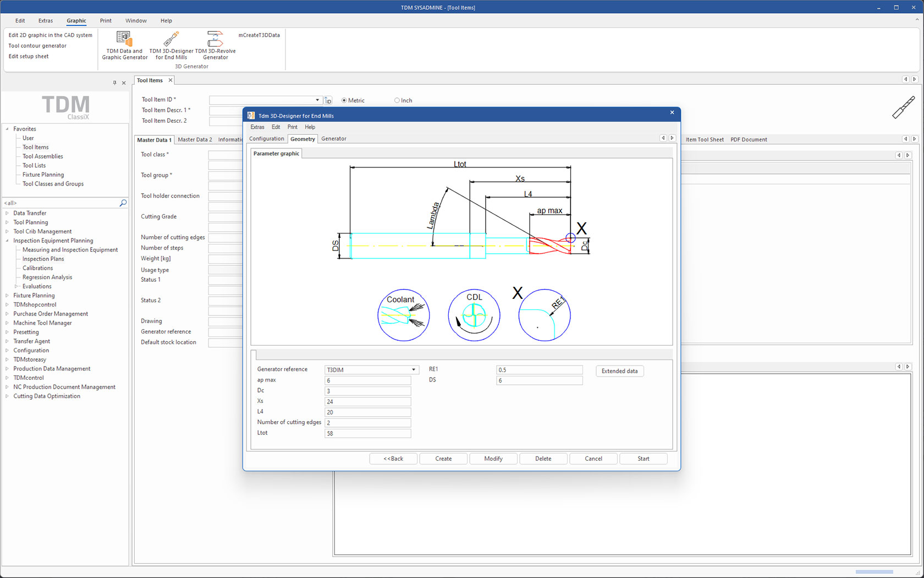Click the Tool Item ID lookup icon
The height and width of the screenshot is (578, 924).
pyautogui.click(x=328, y=100)
